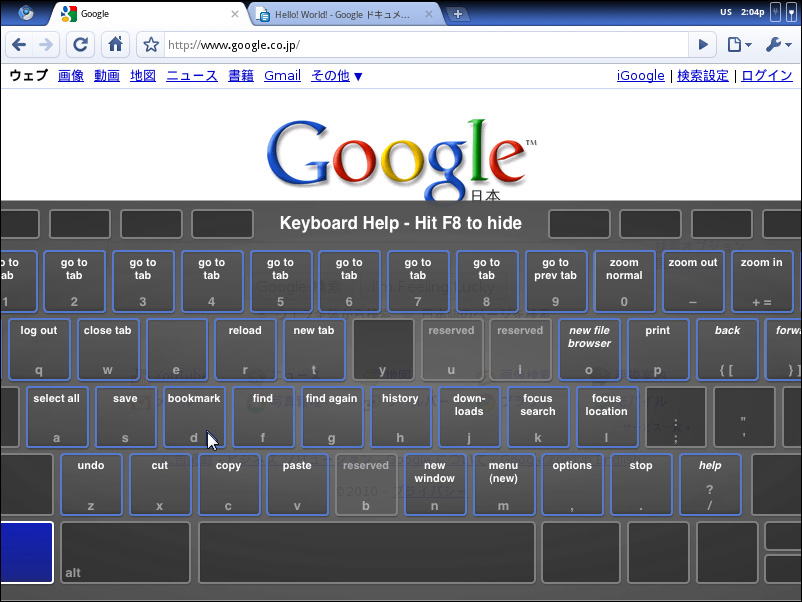The height and width of the screenshot is (602, 802).
Task: Click the Google logo image
Action: (x=402, y=160)
